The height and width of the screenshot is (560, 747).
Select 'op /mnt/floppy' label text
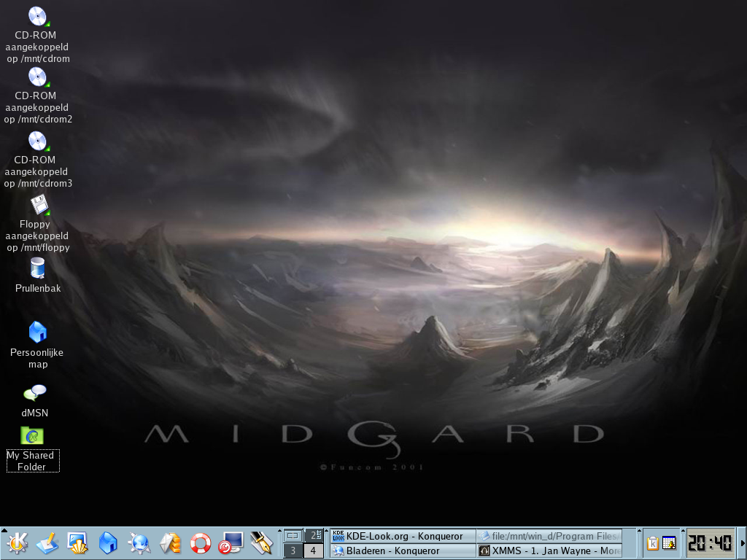[38, 248]
